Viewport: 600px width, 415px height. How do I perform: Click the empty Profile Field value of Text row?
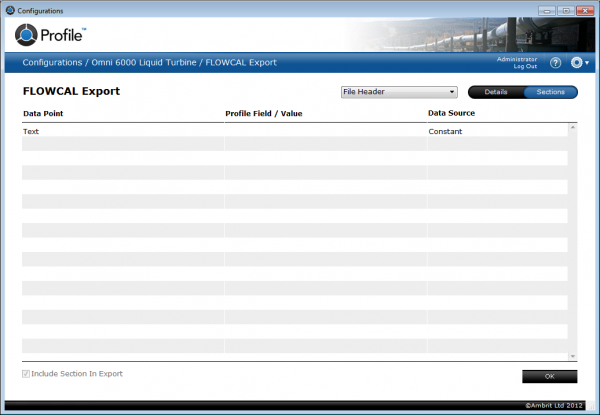coord(326,131)
